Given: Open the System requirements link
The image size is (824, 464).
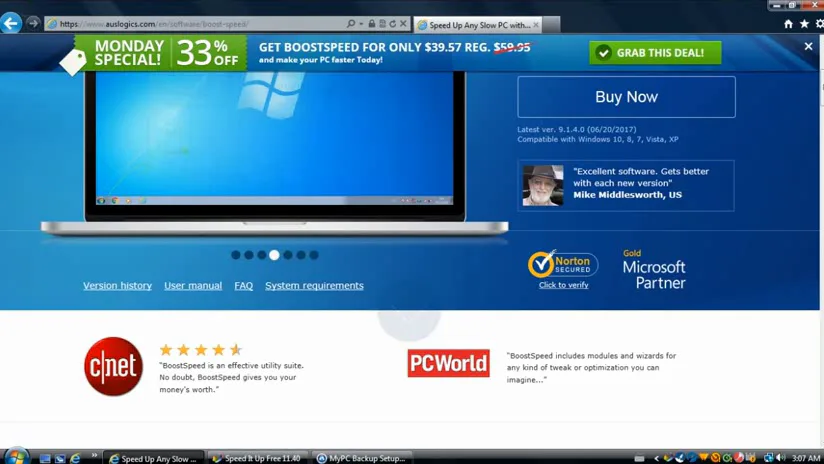Looking at the screenshot, I should [x=314, y=285].
